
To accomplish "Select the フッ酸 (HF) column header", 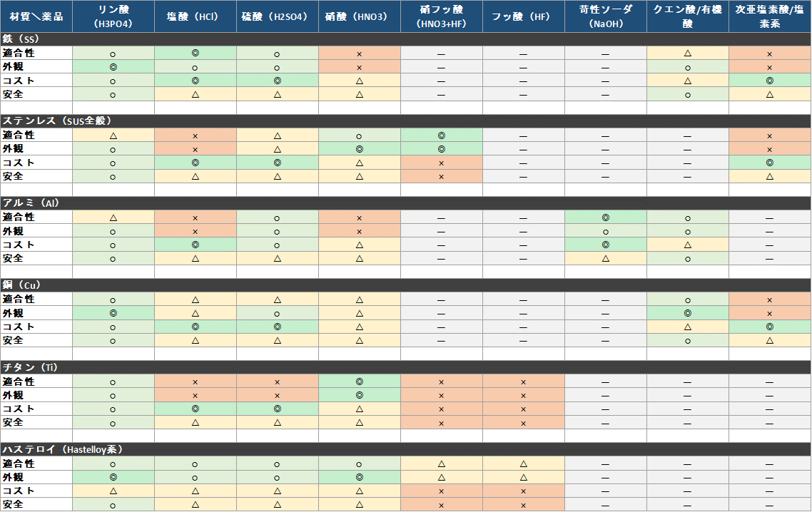I will click(523, 16).
